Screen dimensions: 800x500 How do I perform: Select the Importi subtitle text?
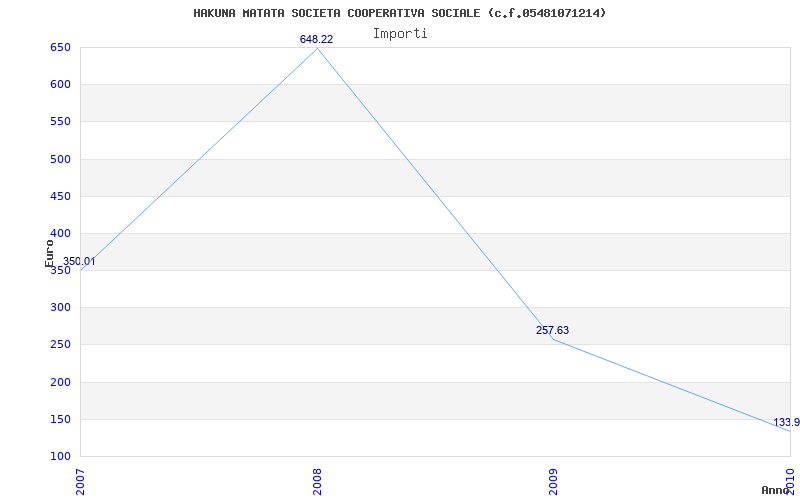click(x=400, y=34)
